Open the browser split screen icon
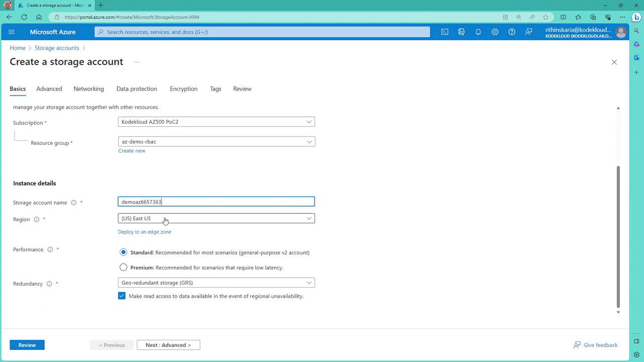 tap(563, 17)
